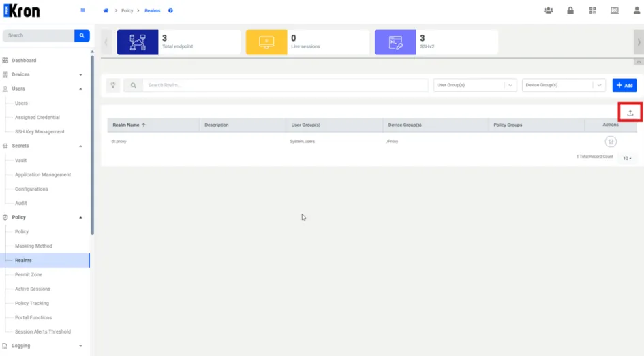Click the System.users cell
This screenshot has height=356, width=644.
click(303, 142)
